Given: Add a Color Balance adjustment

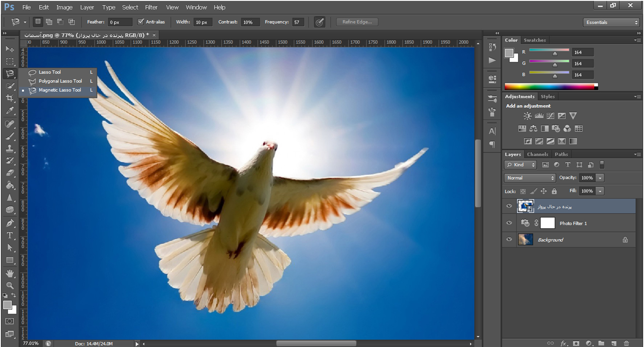Looking at the screenshot, I should tap(533, 129).
